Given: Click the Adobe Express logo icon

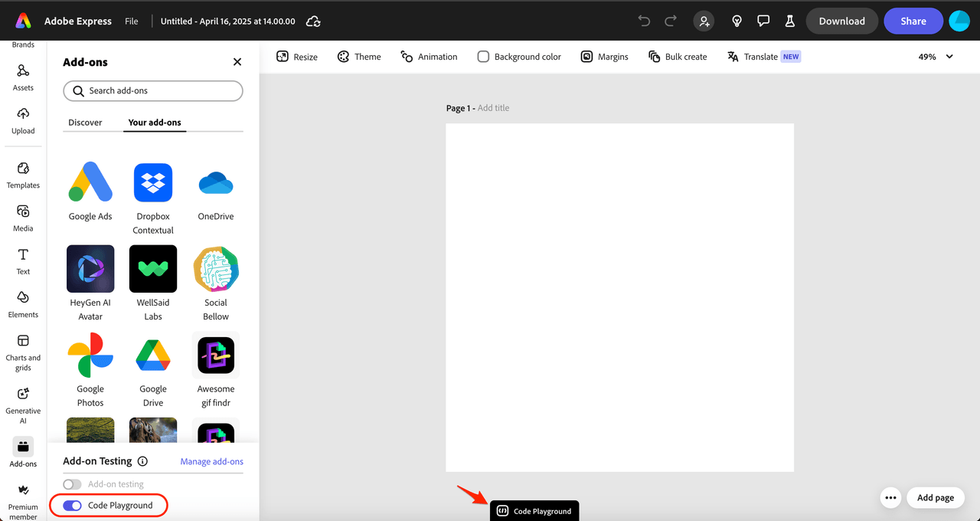Looking at the screenshot, I should [x=23, y=21].
